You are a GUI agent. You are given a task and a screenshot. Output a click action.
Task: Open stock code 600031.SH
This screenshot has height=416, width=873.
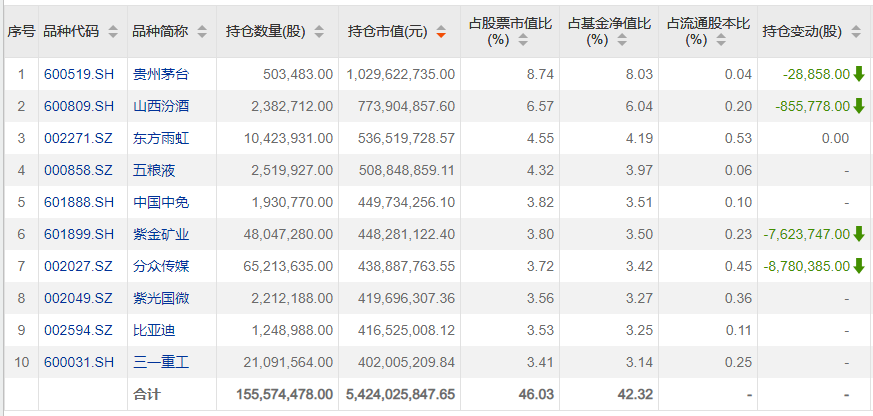pyautogui.click(x=79, y=363)
